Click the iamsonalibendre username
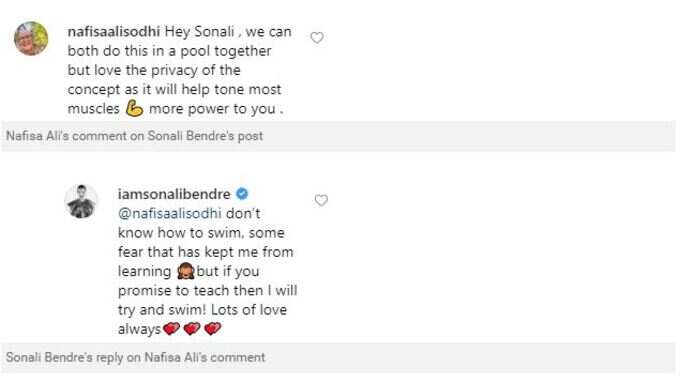 [x=174, y=194]
